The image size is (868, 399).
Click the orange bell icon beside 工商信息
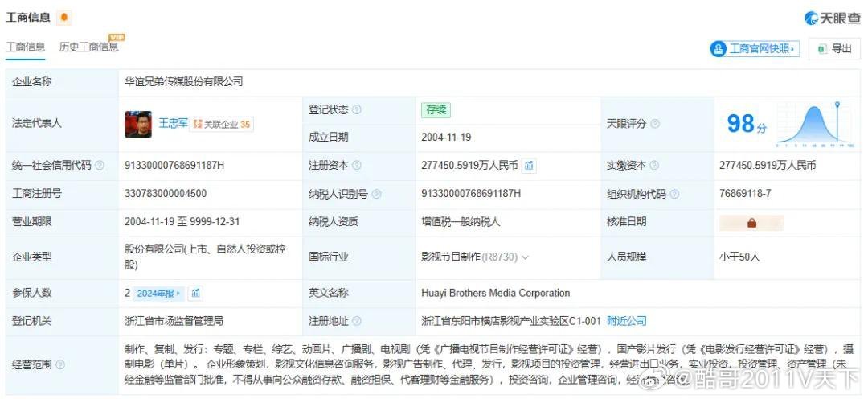coord(64,18)
